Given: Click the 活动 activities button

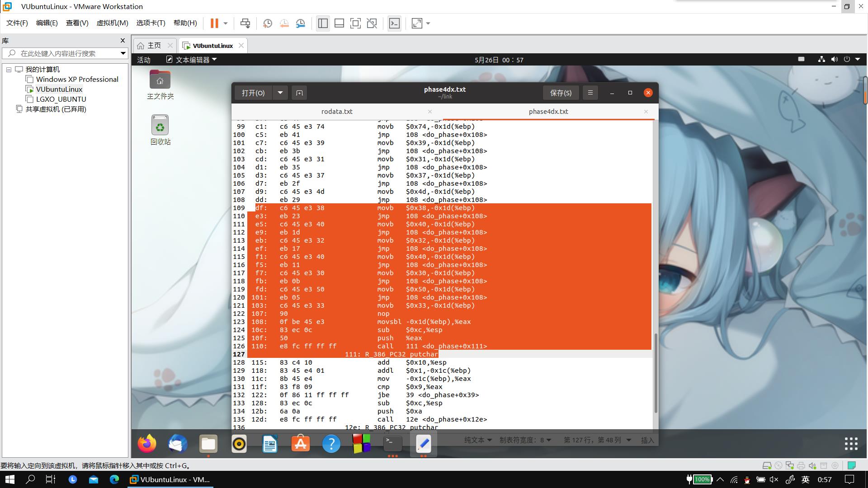Looking at the screenshot, I should click(144, 60).
